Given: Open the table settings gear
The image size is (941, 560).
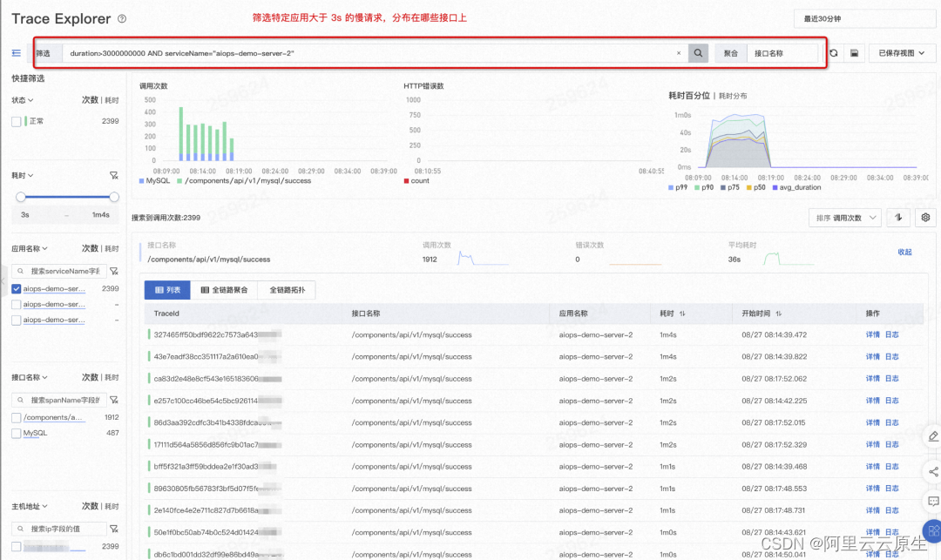Looking at the screenshot, I should click(x=925, y=218).
